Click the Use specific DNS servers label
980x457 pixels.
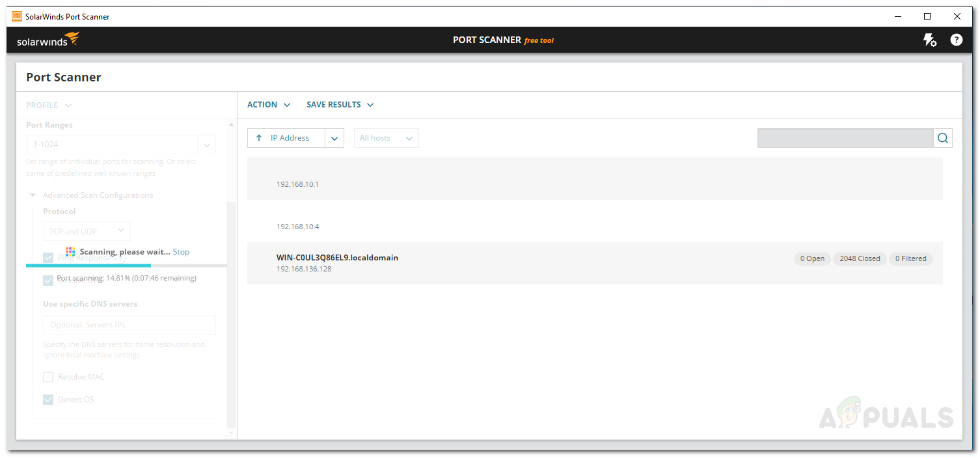[90, 304]
